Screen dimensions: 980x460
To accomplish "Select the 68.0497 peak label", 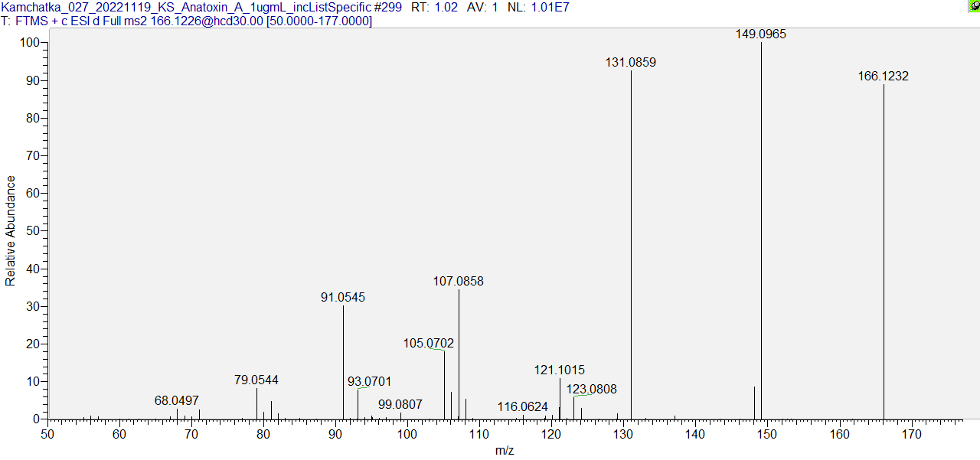I will (x=176, y=400).
